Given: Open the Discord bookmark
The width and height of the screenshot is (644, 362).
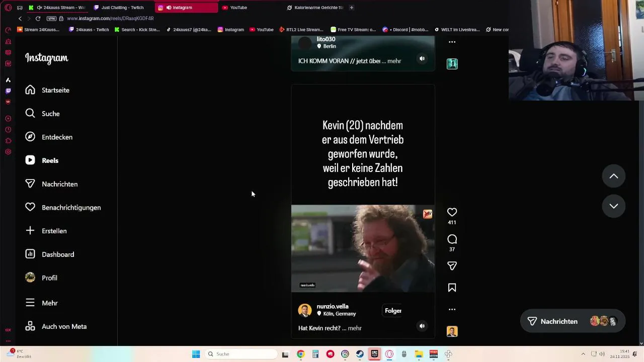Looking at the screenshot, I should click(405, 30).
